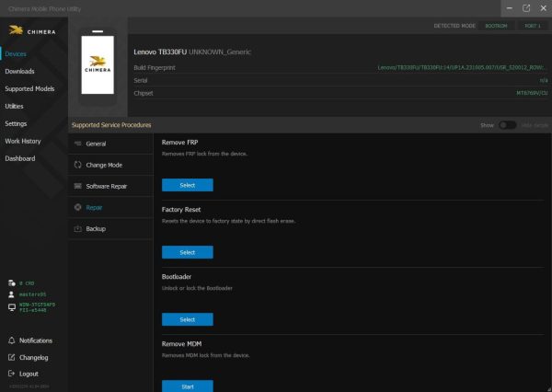Click 'Unlock or lock the Bootloader' description

(197, 288)
